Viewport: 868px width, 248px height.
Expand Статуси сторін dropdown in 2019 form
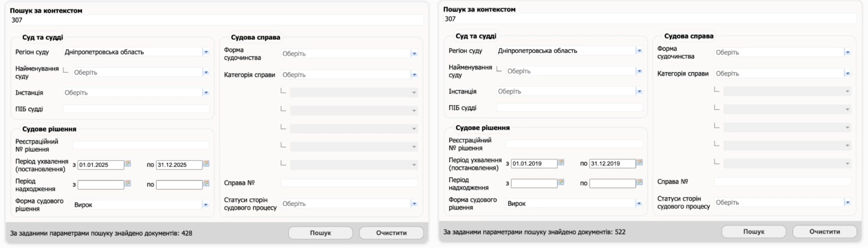(x=847, y=202)
